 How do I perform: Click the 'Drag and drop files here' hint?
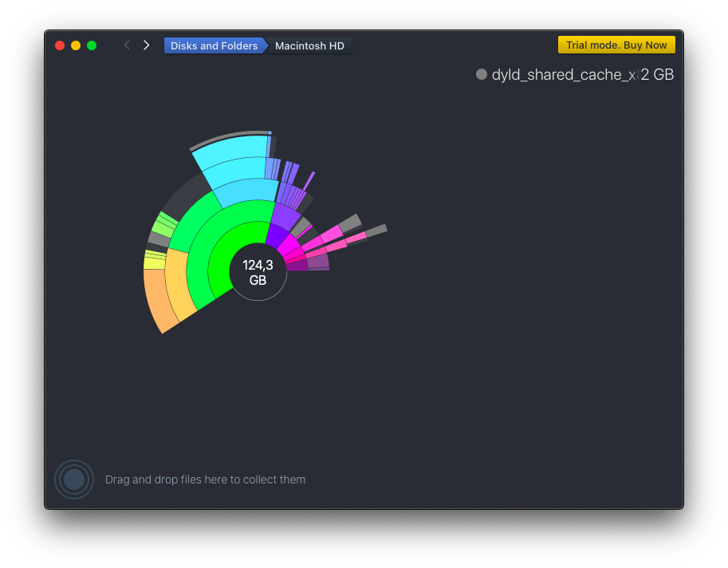pyautogui.click(x=205, y=479)
